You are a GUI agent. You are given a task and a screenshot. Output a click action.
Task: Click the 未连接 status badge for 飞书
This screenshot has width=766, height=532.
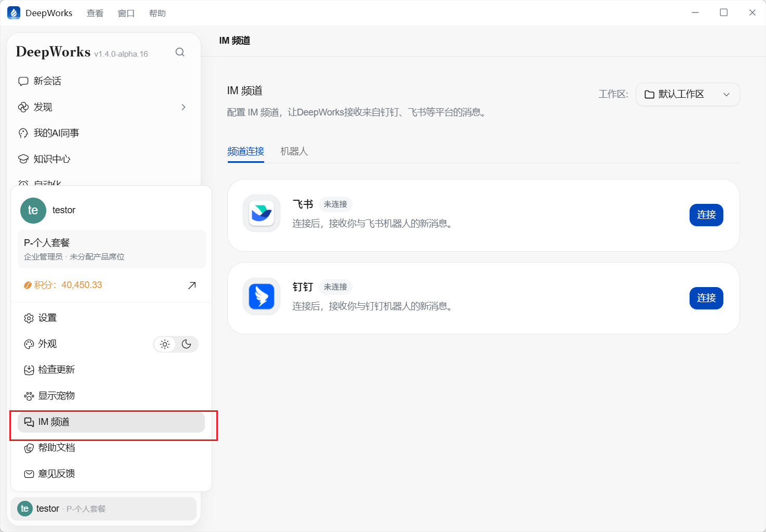click(x=335, y=204)
